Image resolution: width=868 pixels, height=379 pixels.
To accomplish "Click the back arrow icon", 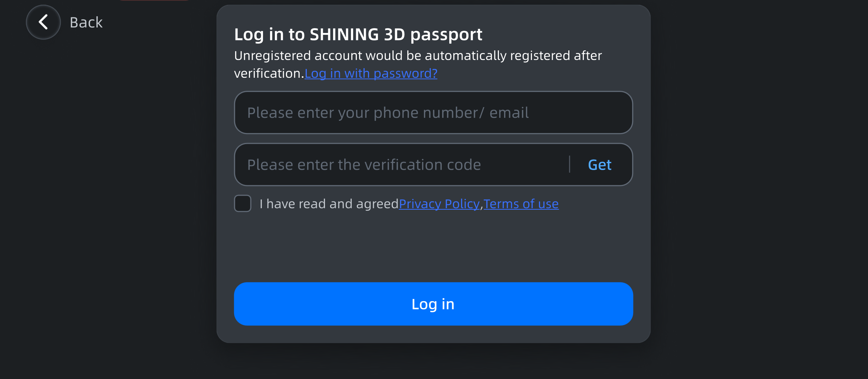I will [x=43, y=22].
